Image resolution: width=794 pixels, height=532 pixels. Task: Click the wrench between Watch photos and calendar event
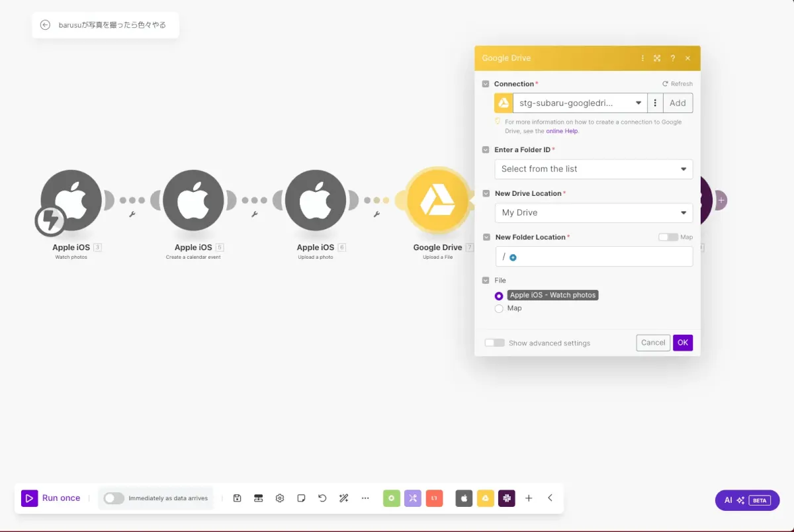click(x=132, y=214)
